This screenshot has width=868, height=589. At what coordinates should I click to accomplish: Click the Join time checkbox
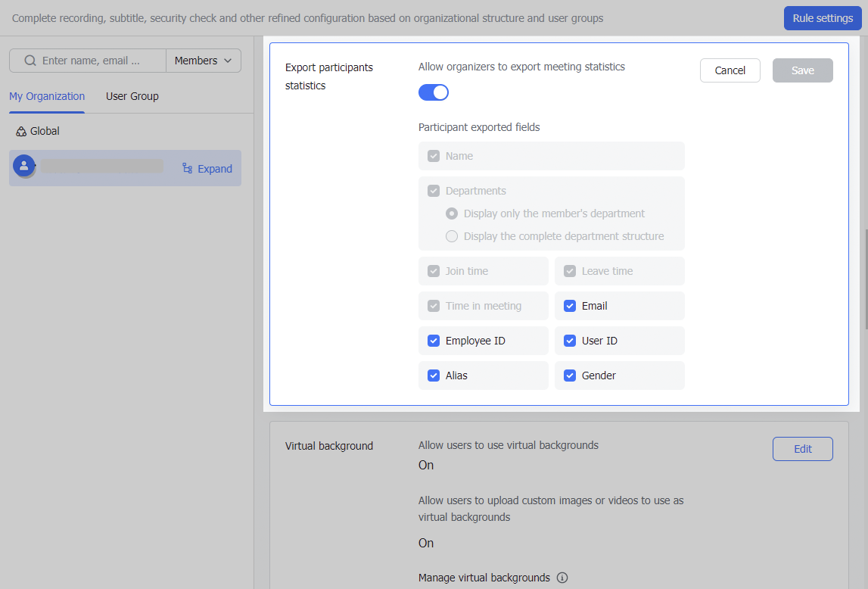[434, 271]
